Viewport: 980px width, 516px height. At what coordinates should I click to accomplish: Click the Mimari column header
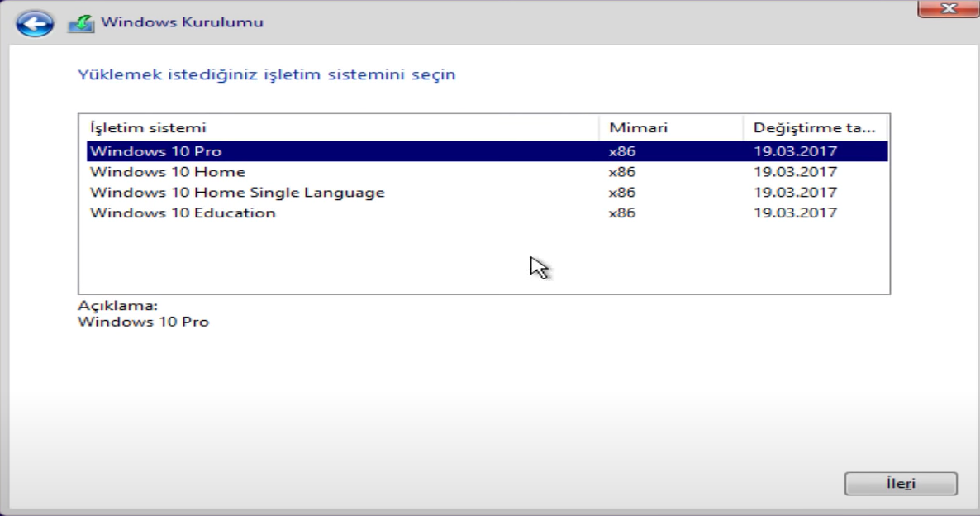pos(671,127)
